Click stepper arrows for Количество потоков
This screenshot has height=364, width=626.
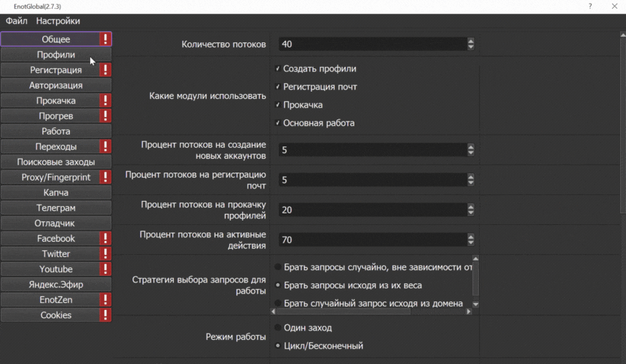pos(470,44)
